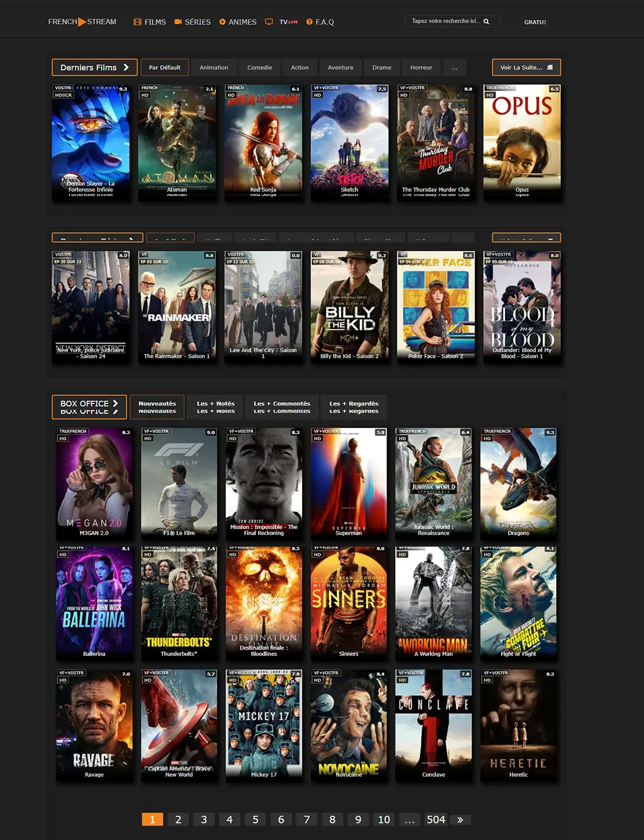Viewport: 644px width, 840px height.
Task: Open the F.A.Q page
Action: click(320, 22)
